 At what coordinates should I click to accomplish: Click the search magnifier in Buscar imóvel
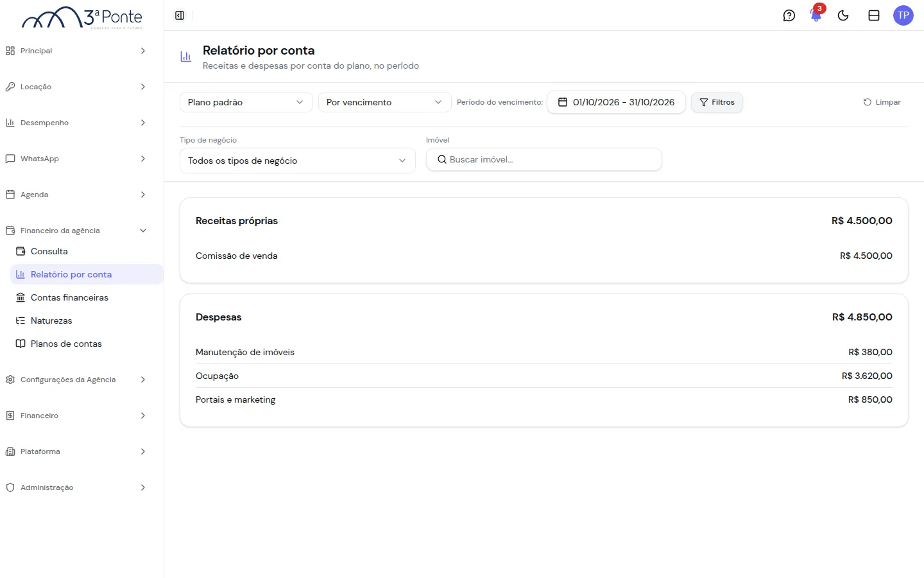(x=442, y=159)
